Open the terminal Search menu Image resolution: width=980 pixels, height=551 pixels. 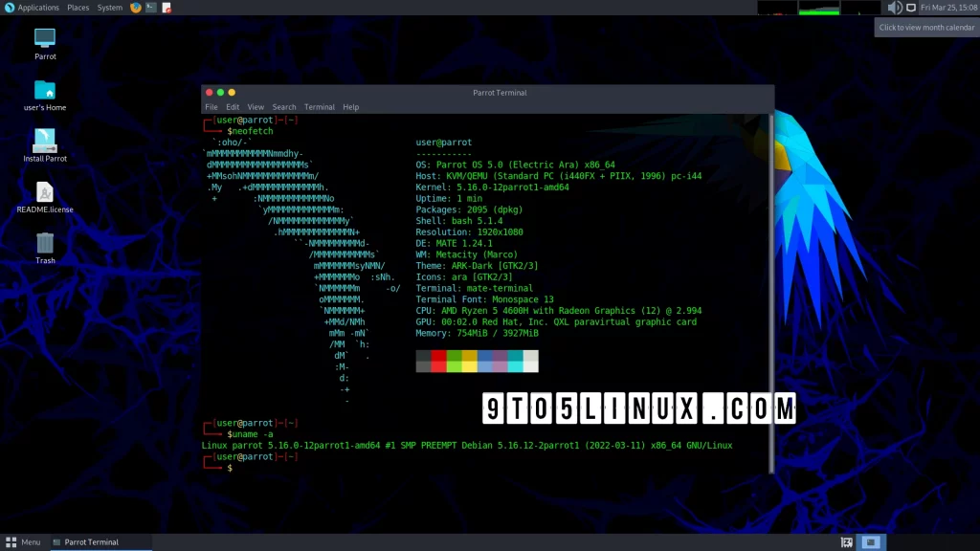(x=284, y=107)
